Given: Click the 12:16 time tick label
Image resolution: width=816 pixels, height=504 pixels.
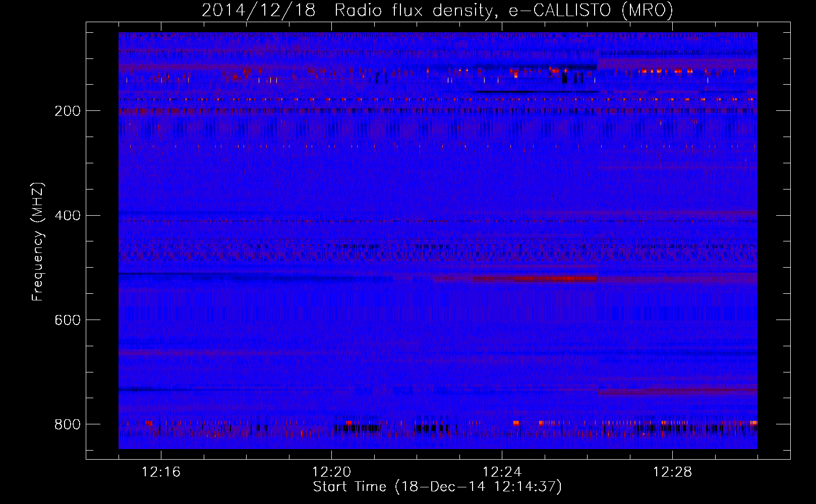Looking at the screenshot, I should pyautogui.click(x=161, y=472).
